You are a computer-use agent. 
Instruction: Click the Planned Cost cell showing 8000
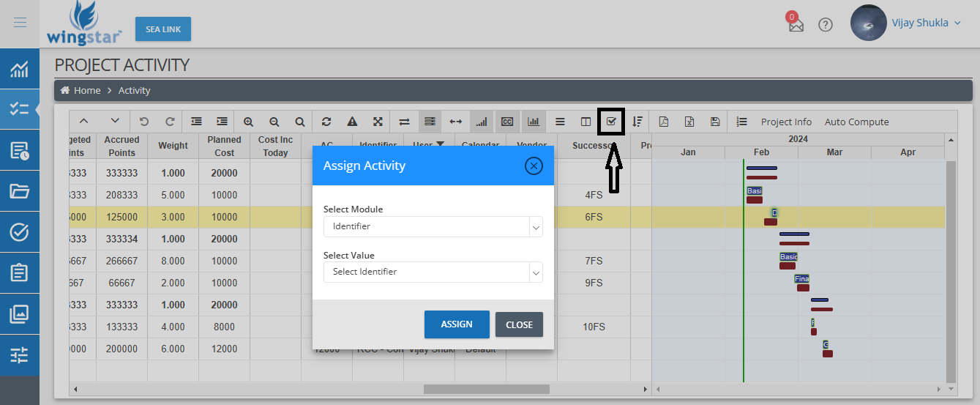(224, 327)
